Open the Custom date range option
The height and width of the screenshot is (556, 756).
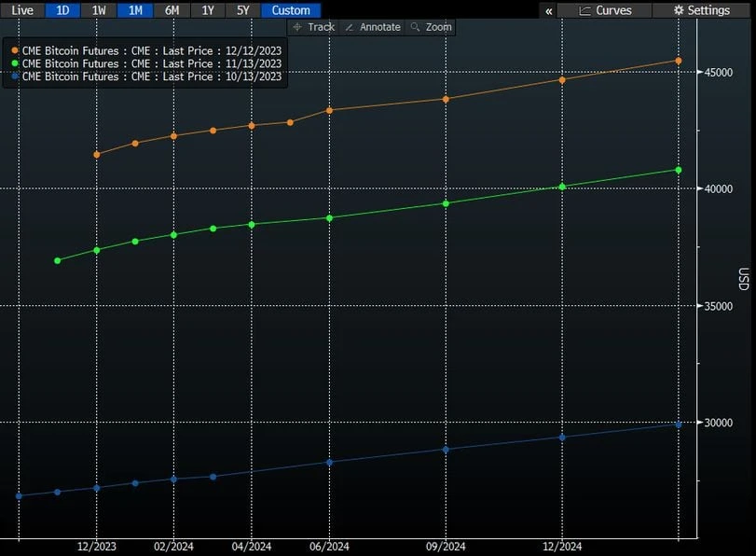pos(291,10)
